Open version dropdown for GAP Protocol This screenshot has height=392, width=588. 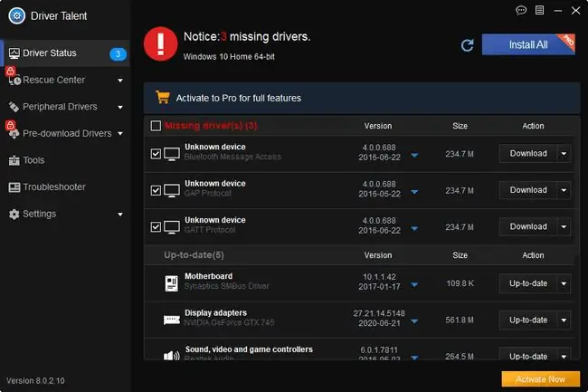click(x=414, y=192)
